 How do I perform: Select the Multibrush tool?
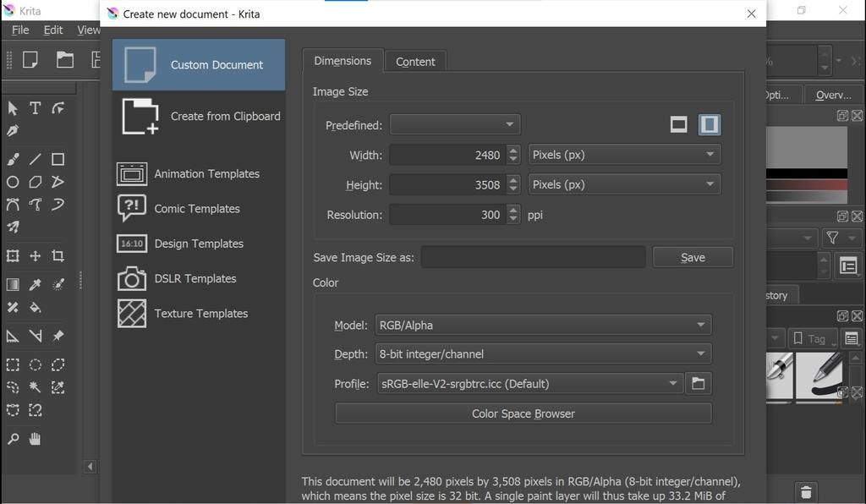[x=13, y=227]
